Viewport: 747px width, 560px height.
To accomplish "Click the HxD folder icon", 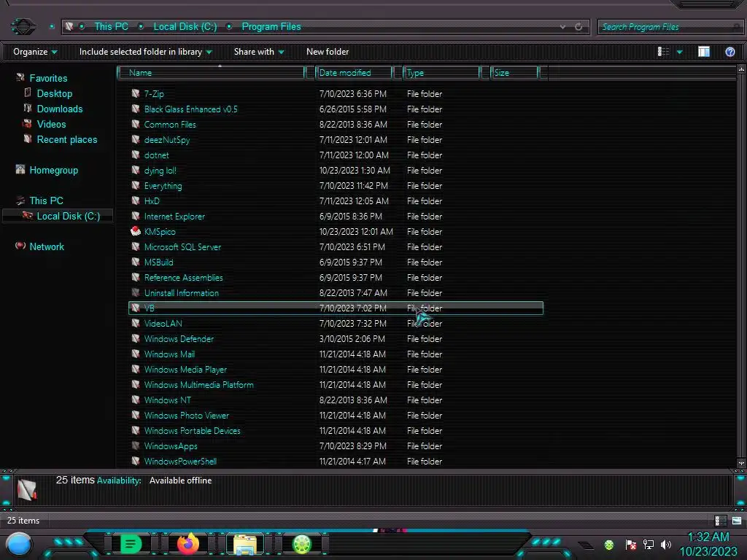I will [x=136, y=201].
